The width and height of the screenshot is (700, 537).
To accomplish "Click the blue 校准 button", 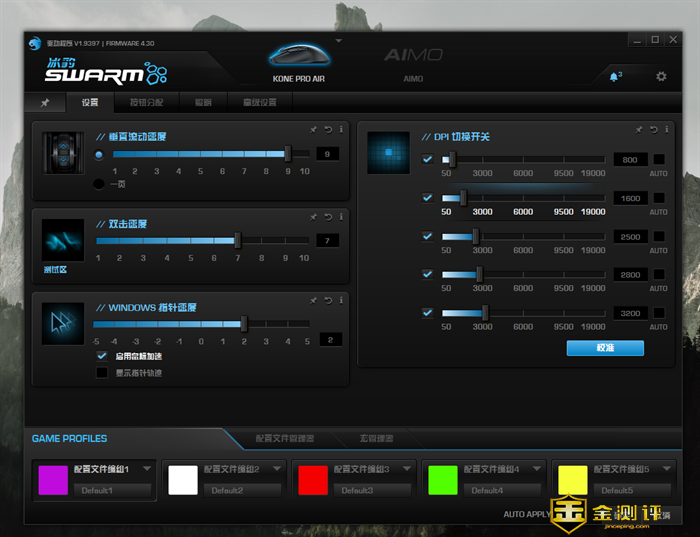I will (605, 348).
